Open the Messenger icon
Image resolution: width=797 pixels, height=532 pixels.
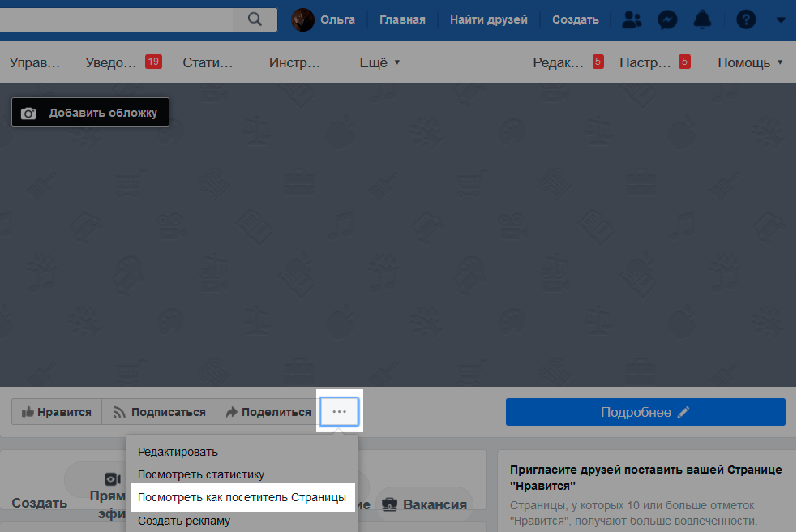click(667, 19)
